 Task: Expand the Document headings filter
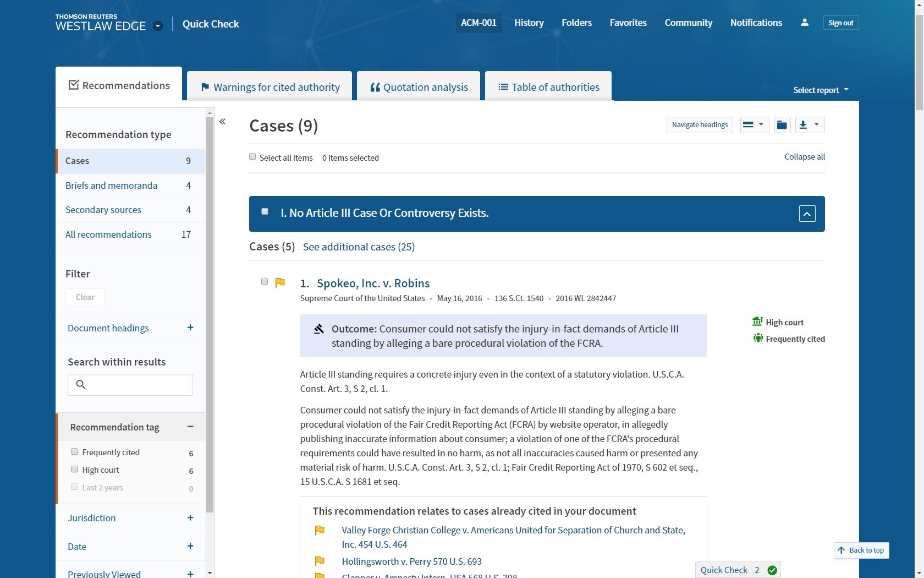point(190,328)
